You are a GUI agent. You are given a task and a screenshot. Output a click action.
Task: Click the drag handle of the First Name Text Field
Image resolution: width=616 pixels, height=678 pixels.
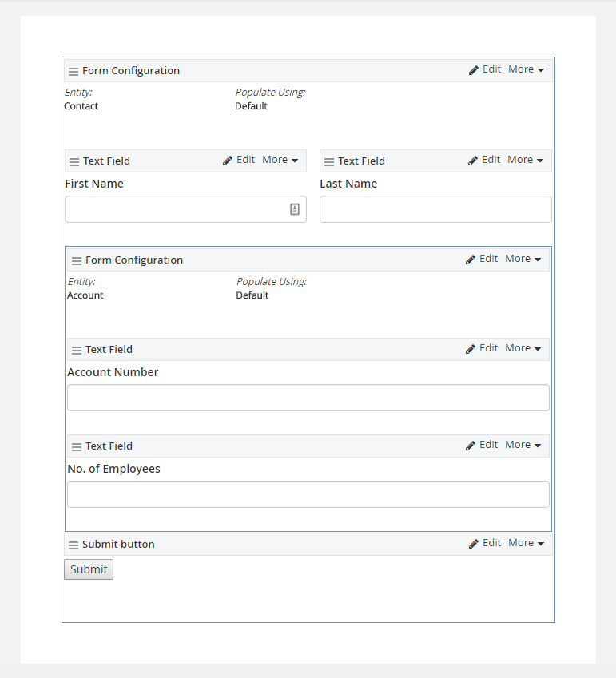click(x=74, y=162)
